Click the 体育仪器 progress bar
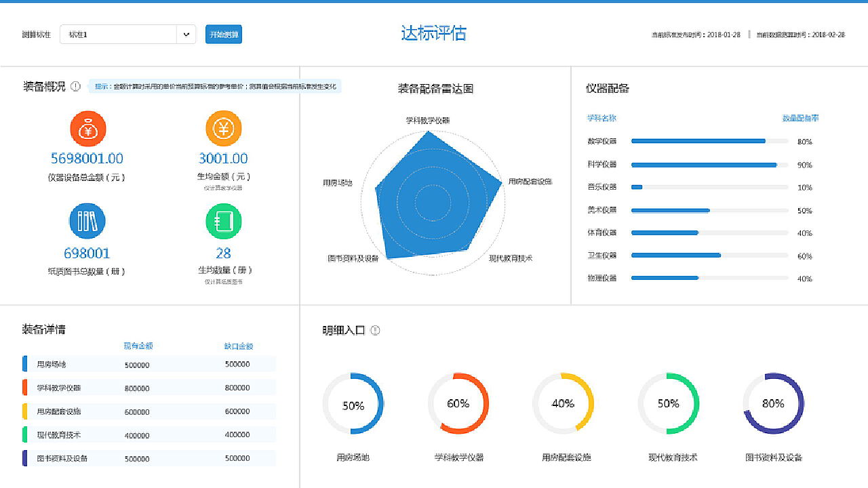This screenshot has width=868, height=488. pos(710,232)
